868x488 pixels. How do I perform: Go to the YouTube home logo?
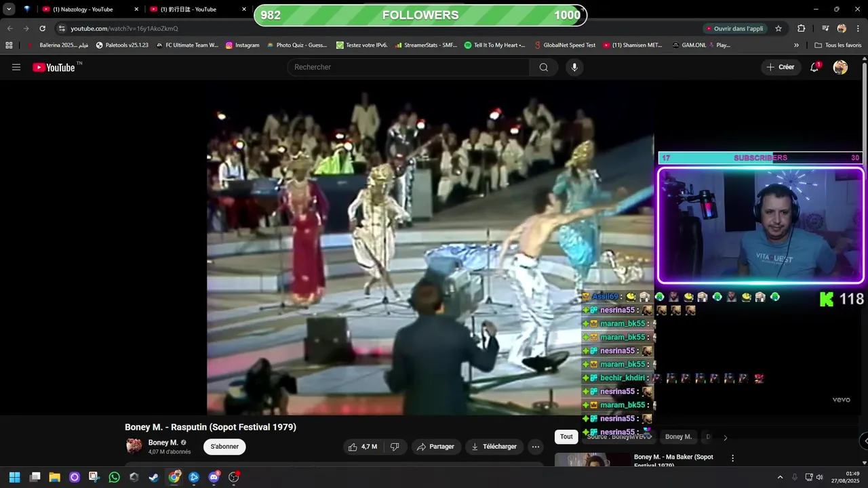point(54,67)
